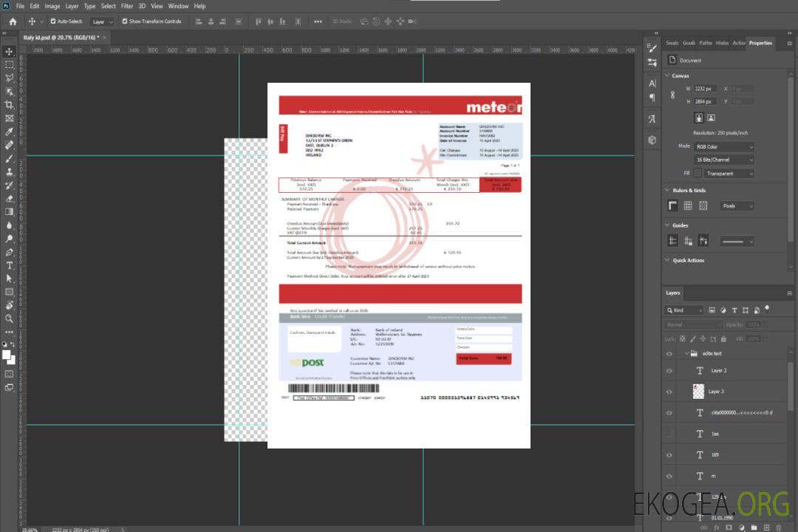Hide the m text layer
The height and width of the screenshot is (532, 798).
click(x=669, y=476)
